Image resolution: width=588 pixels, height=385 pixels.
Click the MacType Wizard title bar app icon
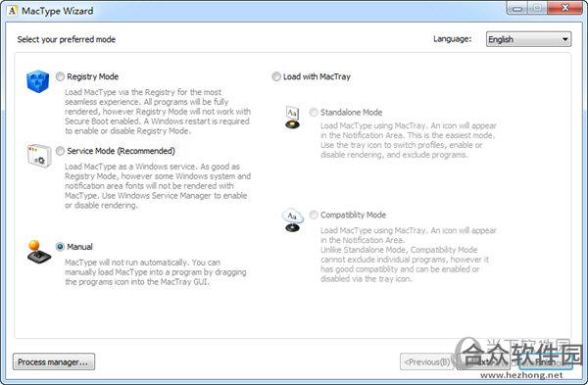tap(13, 11)
